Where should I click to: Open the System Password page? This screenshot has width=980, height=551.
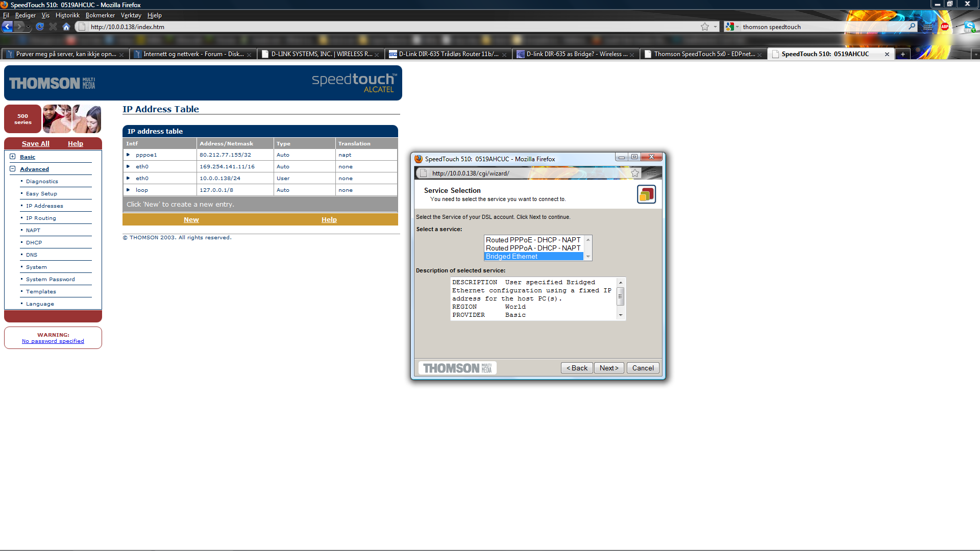[51, 280]
